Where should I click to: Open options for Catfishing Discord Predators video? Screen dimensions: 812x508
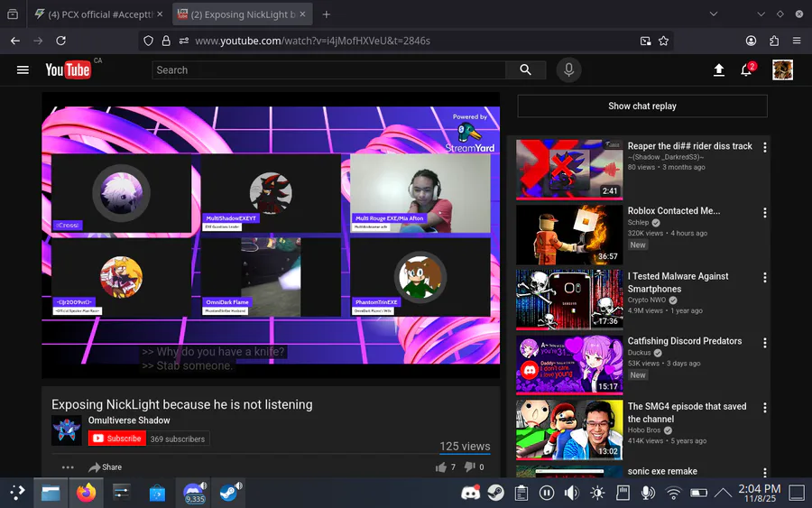coord(764,343)
